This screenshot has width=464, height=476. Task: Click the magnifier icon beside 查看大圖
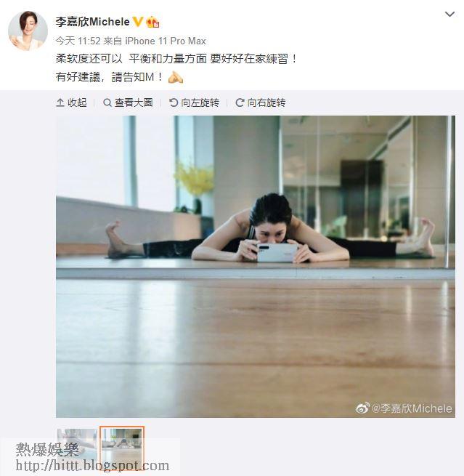107,102
